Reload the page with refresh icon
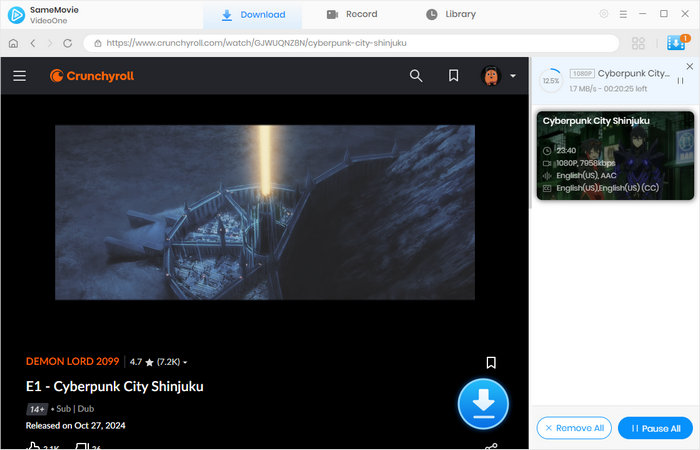 coord(67,43)
